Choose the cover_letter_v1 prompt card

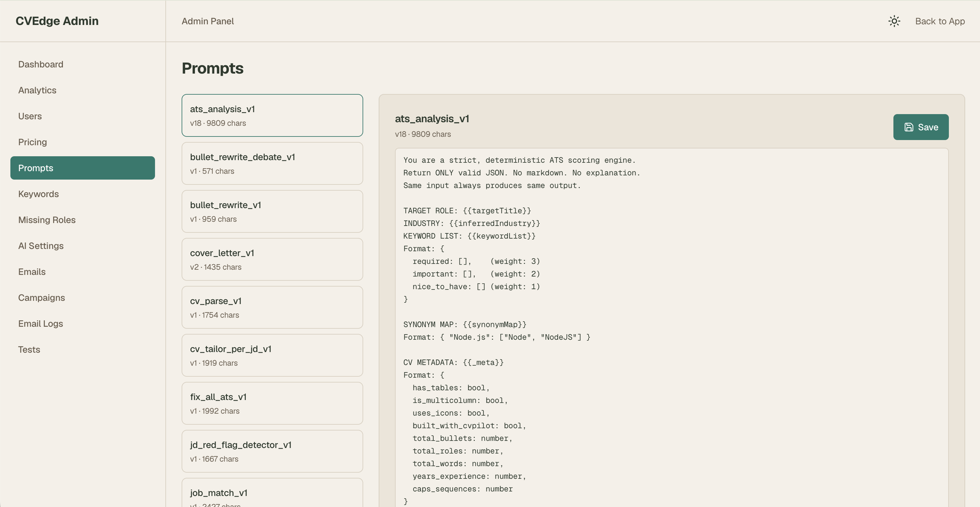tap(272, 259)
